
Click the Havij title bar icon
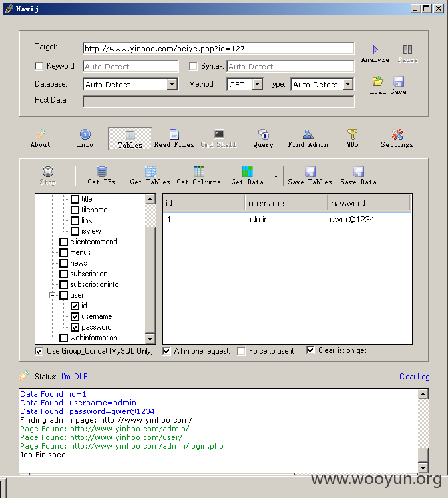(9, 8)
